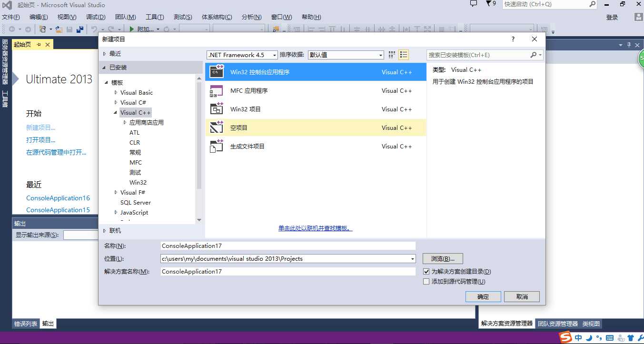The width and height of the screenshot is (644, 344).
Task: Toggle the 中 Chinese input mode icon
Action: pyautogui.click(x=578, y=338)
